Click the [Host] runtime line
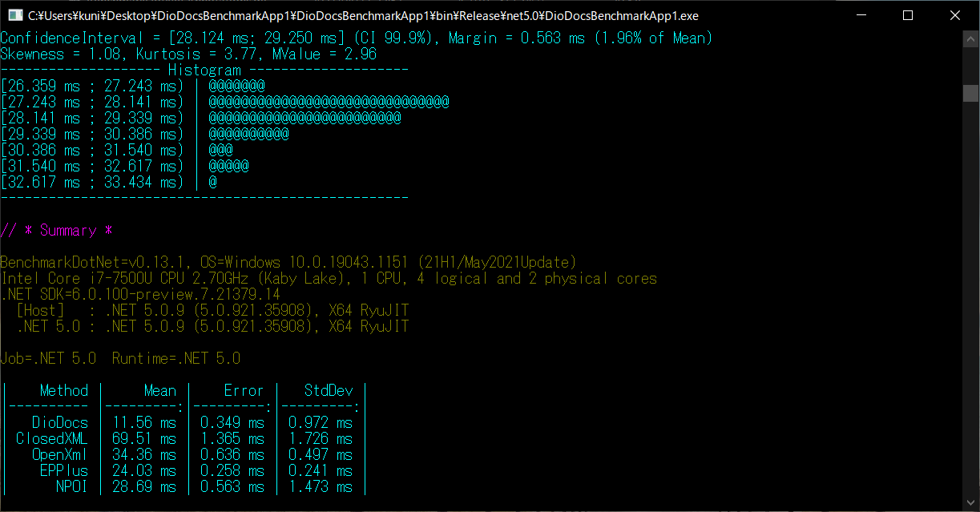This screenshot has width=980, height=512. coord(212,310)
